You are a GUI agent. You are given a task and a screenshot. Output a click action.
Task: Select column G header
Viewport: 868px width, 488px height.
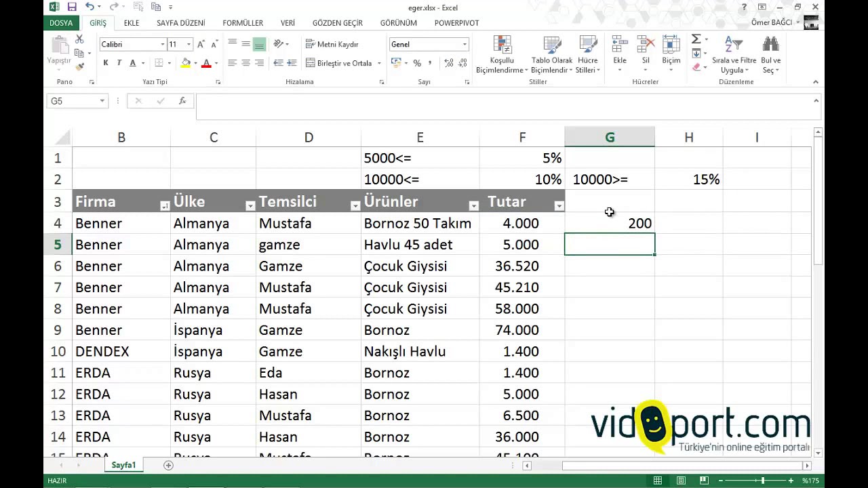610,137
